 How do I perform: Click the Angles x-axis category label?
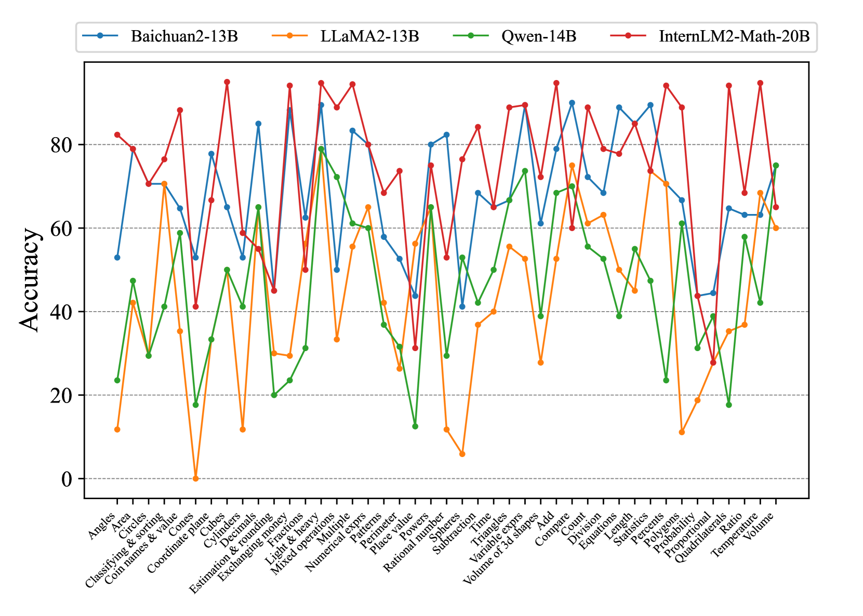click(102, 525)
